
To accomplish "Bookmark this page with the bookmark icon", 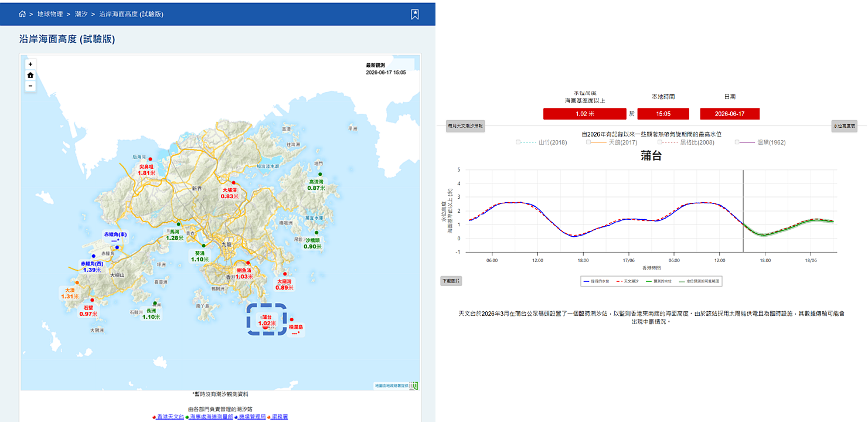I will click(x=414, y=14).
